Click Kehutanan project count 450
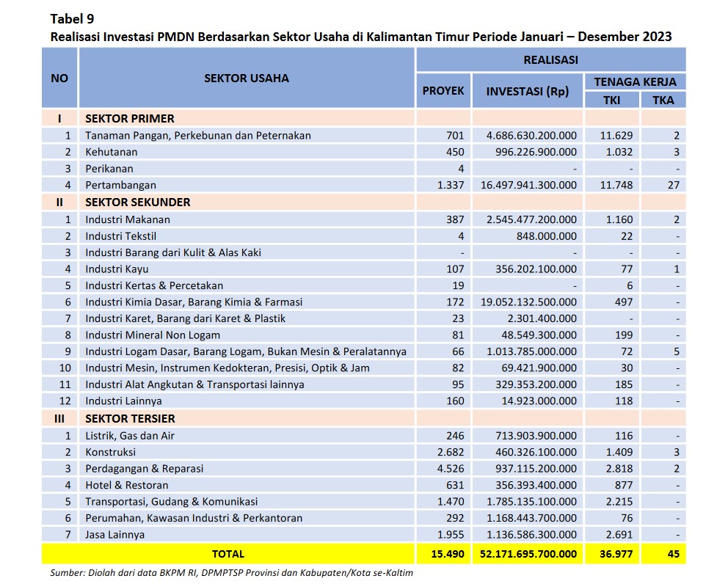Image resolution: width=728 pixels, height=584 pixels. (x=455, y=152)
